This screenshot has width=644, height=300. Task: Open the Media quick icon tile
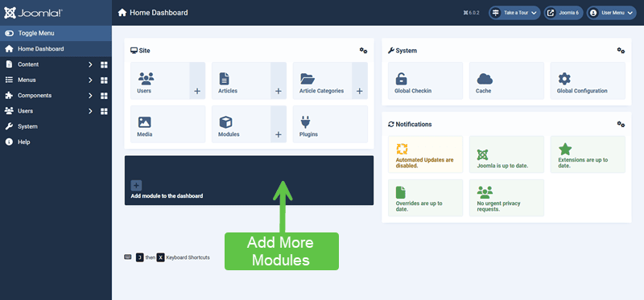point(168,125)
